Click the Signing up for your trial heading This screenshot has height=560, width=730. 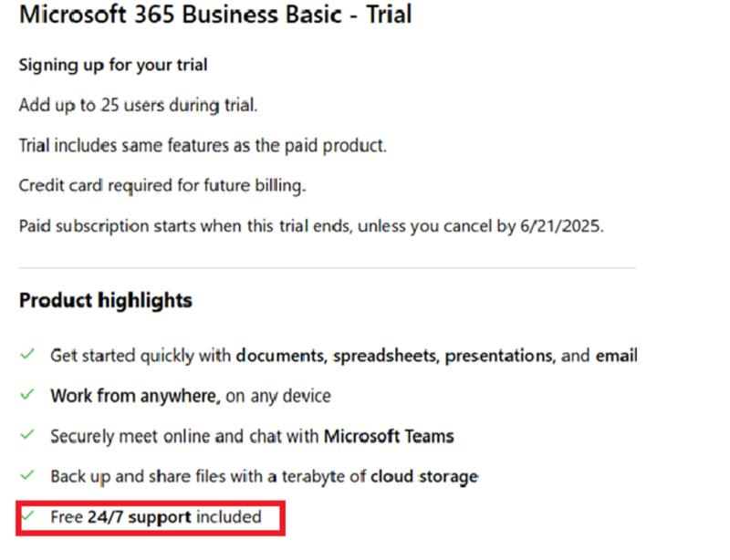click(113, 65)
